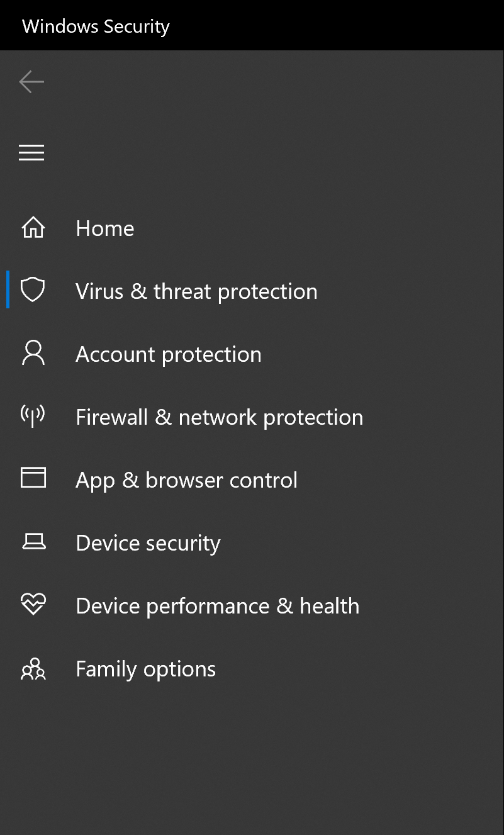Click the laptop icon for device security
This screenshot has width=504, height=835.
click(33, 541)
